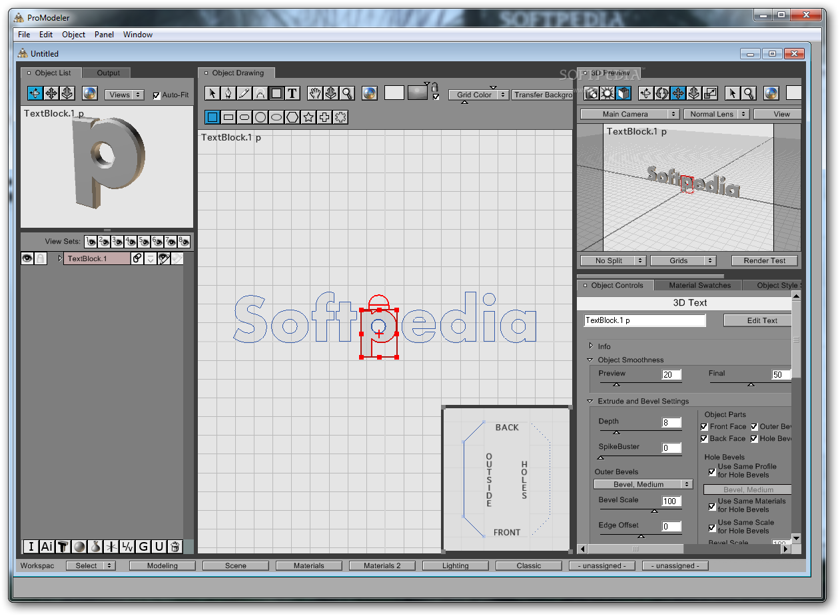Expand the Info section
The height and width of the screenshot is (616, 840).
[591, 346]
